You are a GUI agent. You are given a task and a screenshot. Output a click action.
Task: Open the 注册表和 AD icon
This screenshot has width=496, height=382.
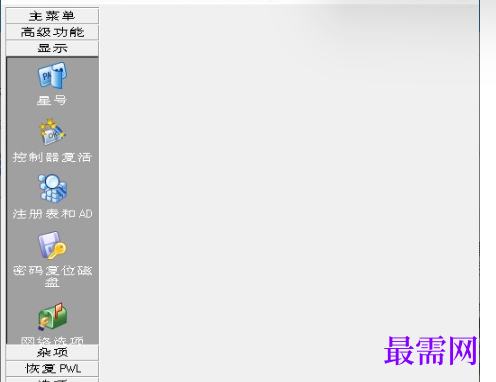(52, 188)
